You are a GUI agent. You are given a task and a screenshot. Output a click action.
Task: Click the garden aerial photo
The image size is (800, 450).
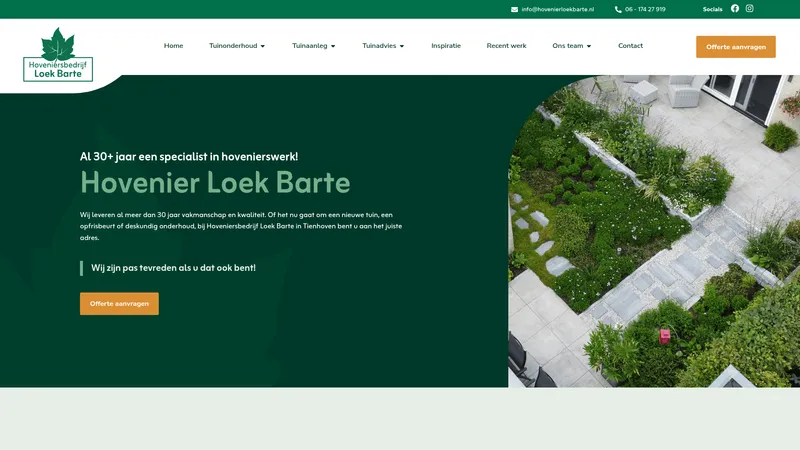coord(654,231)
